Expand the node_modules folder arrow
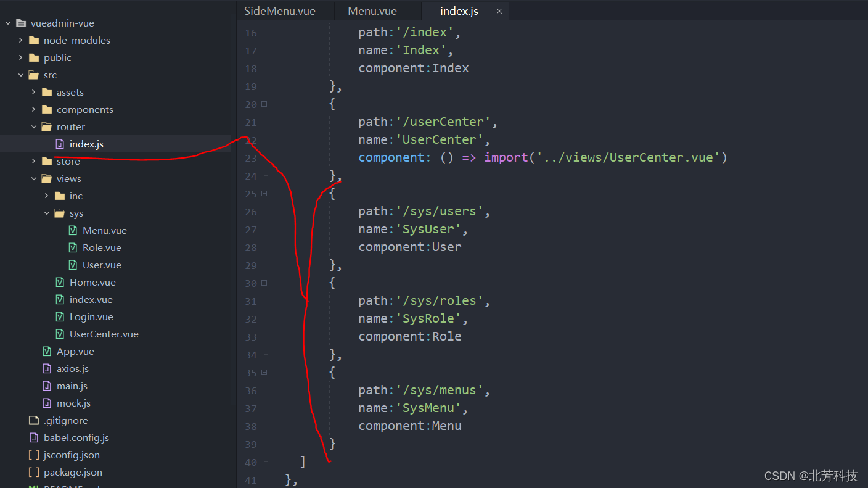Screen dimensions: 868x488 20,41
